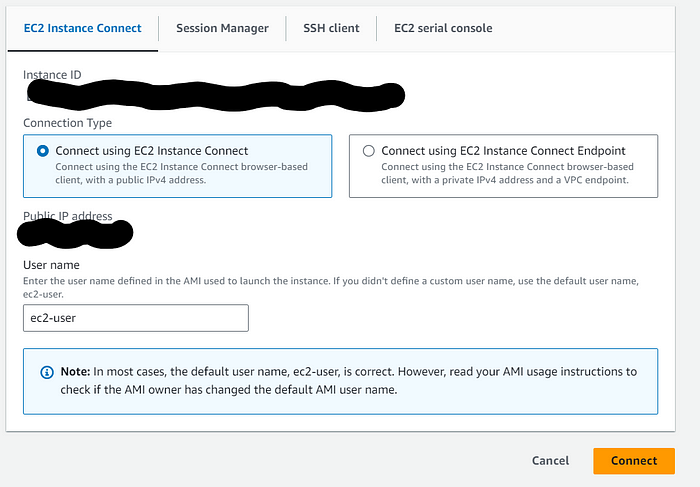Image resolution: width=700 pixels, height=487 pixels.
Task: Click the Note text about AMI usage instructions
Action: (349, 380)
